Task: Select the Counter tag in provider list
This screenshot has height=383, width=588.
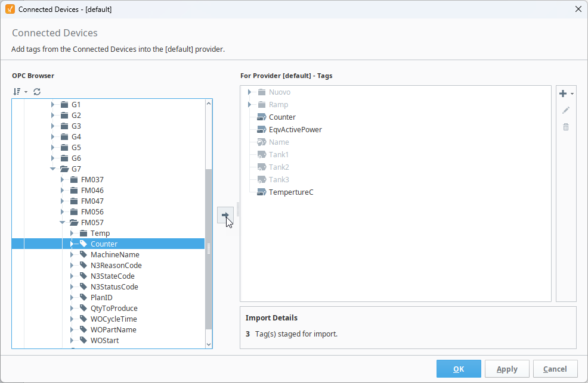Action: 281,117
